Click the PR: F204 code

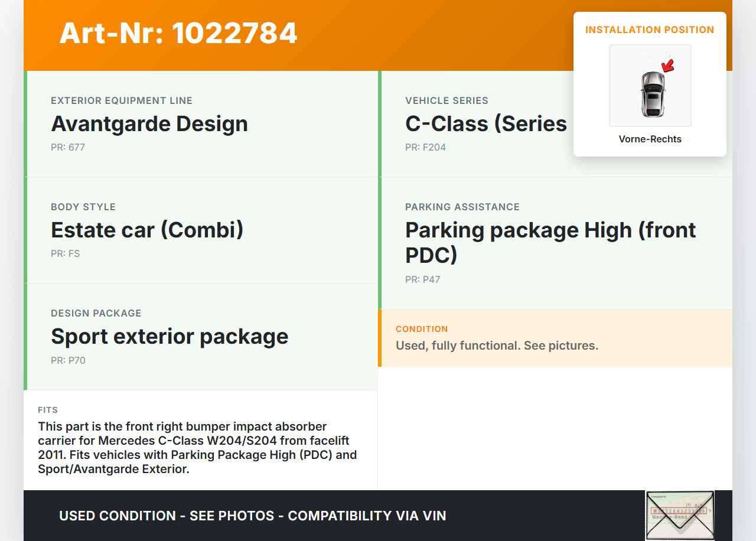[425, 148]
